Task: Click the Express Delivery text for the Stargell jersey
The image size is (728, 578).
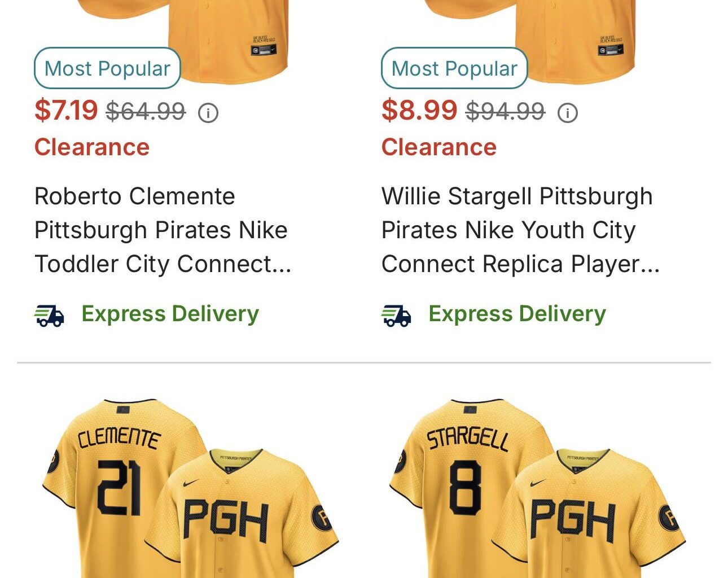Action: pyautogui.click(x=517, y=314)
